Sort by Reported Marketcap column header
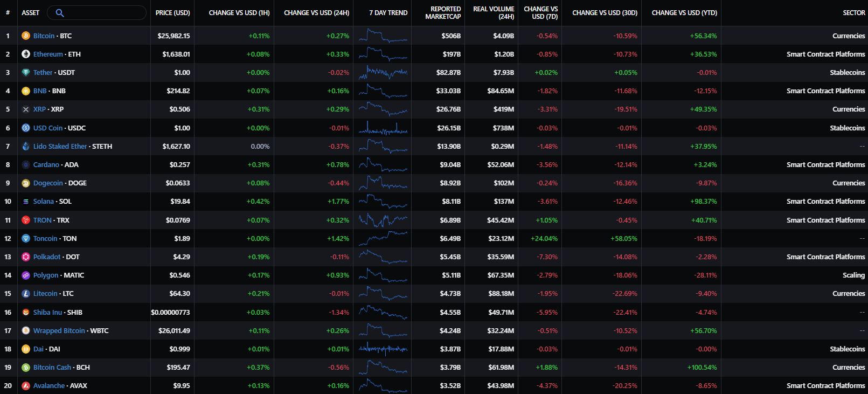This screenshot has width=868, height=394. [443, 13]
